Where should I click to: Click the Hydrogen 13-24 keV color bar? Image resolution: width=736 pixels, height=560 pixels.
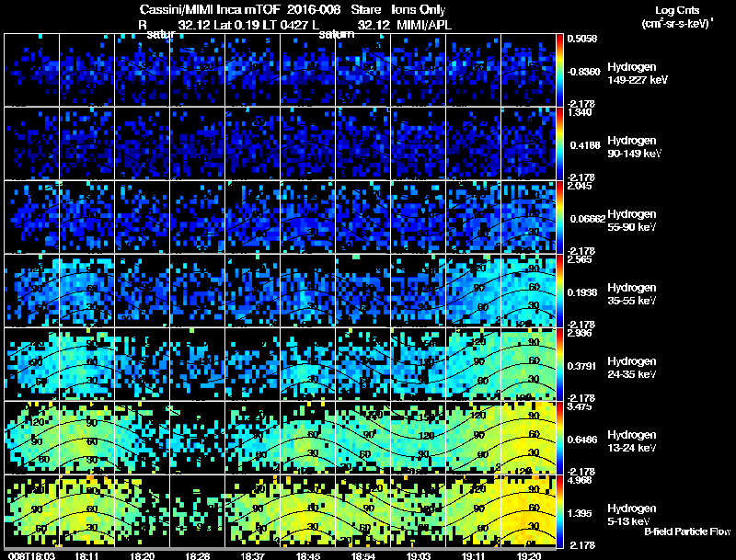561,438
